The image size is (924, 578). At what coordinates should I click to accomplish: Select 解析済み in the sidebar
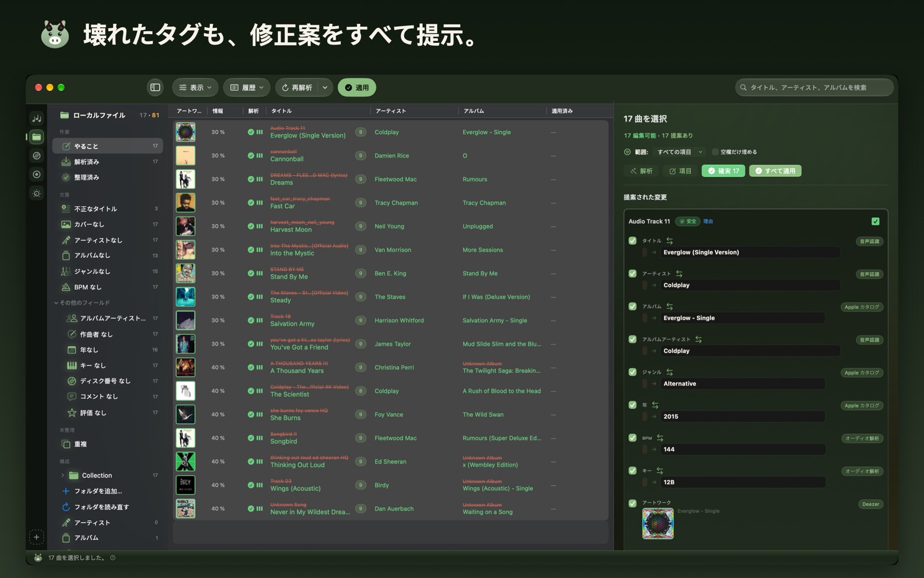[108, 162]
